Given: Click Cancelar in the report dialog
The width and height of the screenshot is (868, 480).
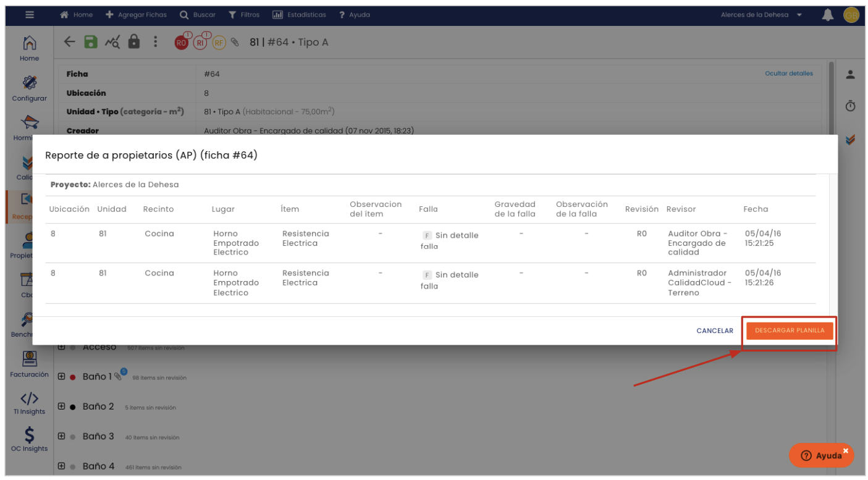Looking at the screenshot, I should (714, 331).
